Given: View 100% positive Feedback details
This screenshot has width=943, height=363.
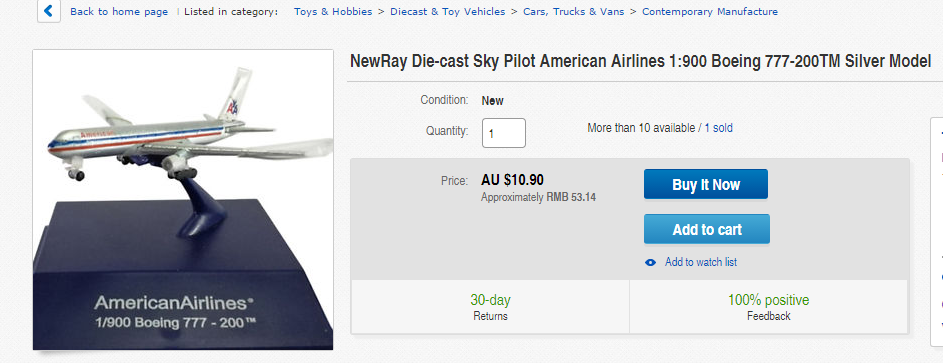Looking at the screenshot, I should pyautogui.click(x=769, y=307).
